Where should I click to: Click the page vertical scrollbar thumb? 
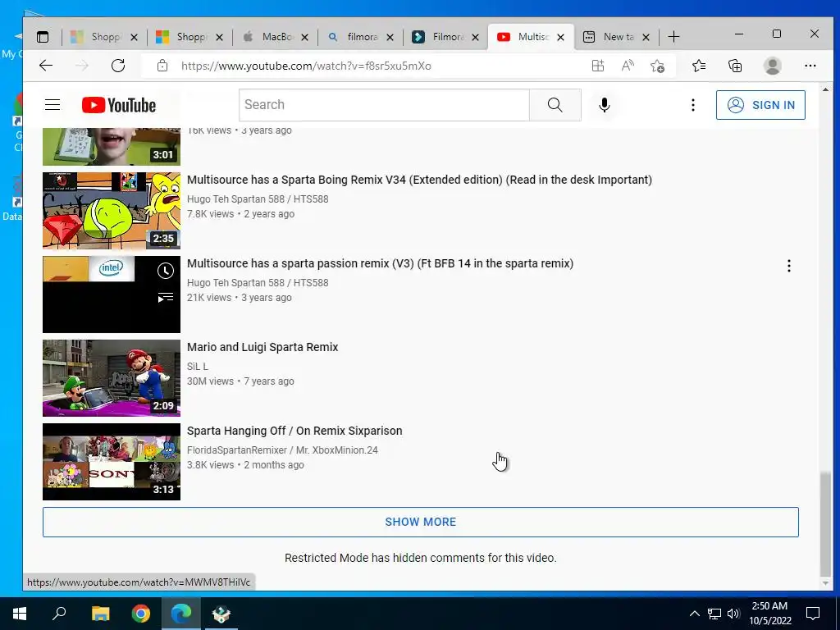[825, 523]
